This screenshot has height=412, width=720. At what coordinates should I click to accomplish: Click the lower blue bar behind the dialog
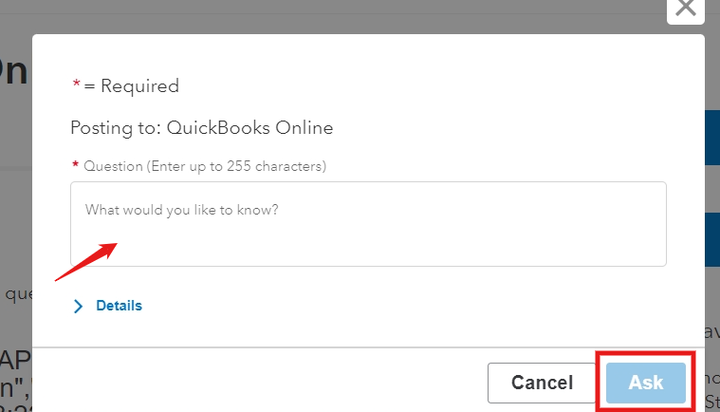[x=712, y=240]
